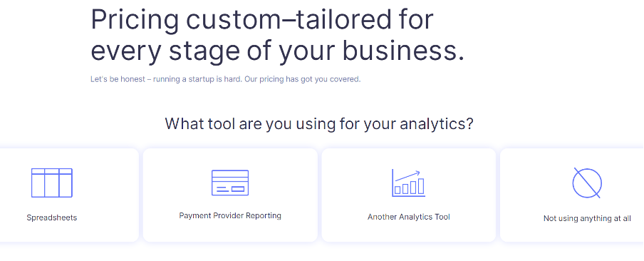644x261 pixels.
Task: Choose the Payment Provider Reporting option card
Action: [230, 195]
